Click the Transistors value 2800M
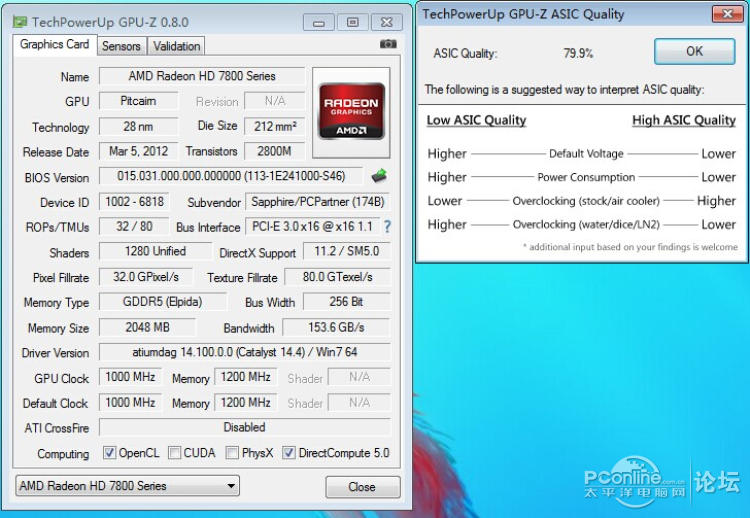The image size is (750, 518). 275,151
